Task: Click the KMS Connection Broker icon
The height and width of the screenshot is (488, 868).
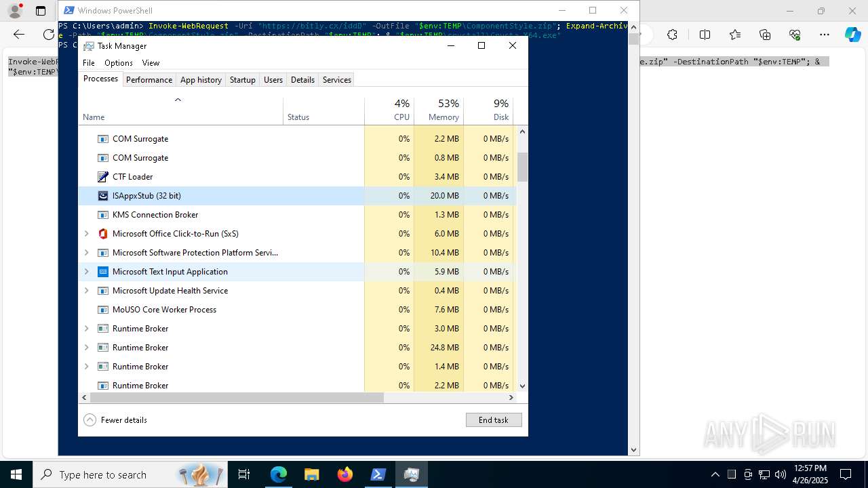Action: click(103, 215)
